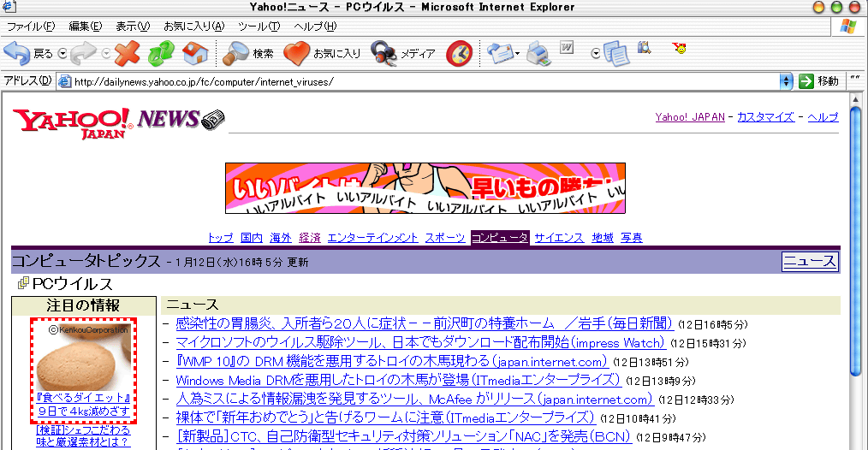
Task: Go to the Home page icon
Action: [x=195, y=54]
